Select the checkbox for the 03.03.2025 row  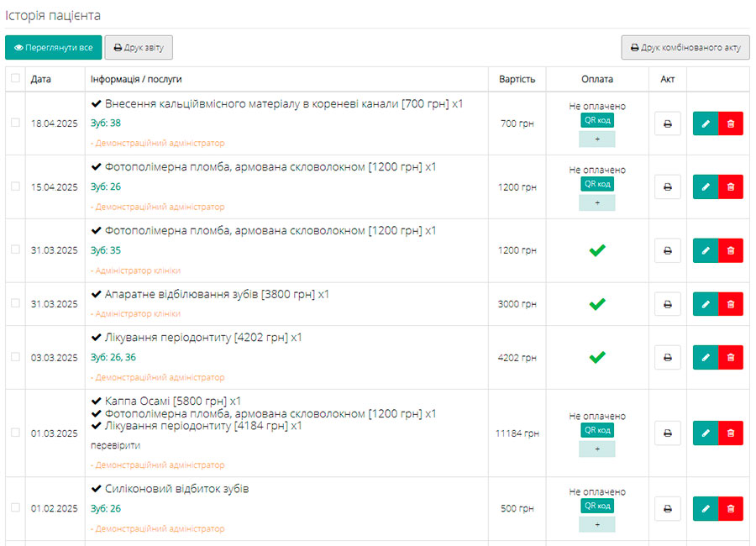pyautogui.click(x=15, y=357)
